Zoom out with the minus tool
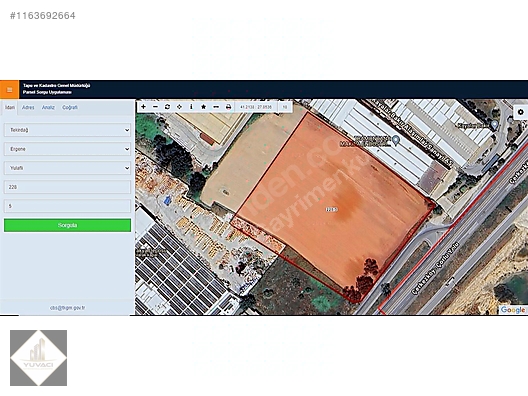Viewport: 528px width, 396px height. (x=155, y=107)
